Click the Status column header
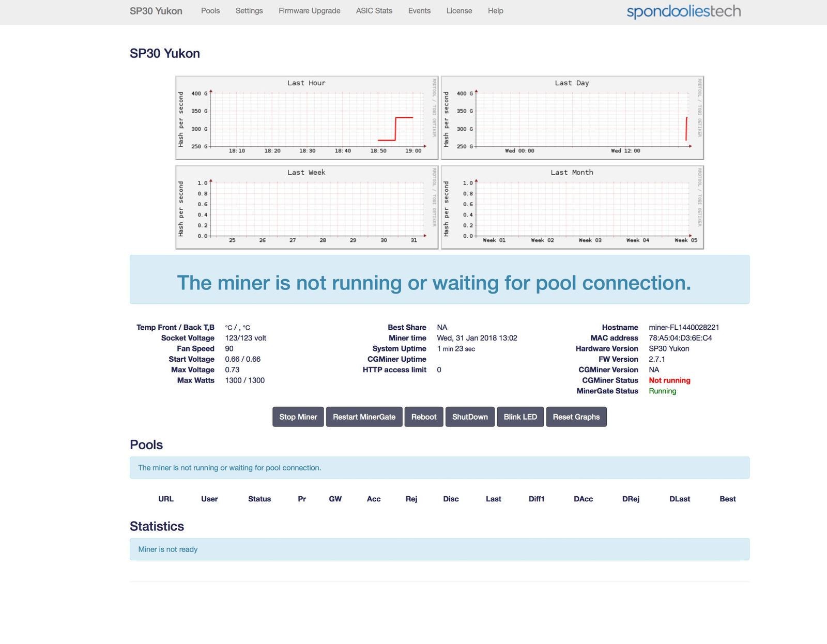The width and height of the screenshot is (827, 644). tap(259, 499)
